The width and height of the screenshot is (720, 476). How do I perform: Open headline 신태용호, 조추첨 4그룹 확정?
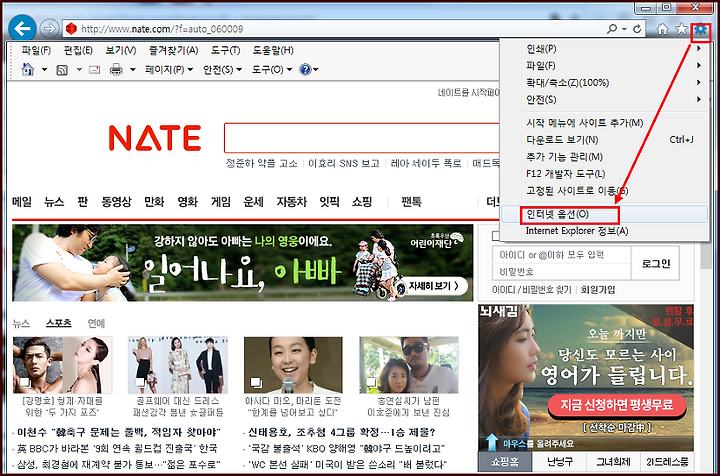pos(341,432)
